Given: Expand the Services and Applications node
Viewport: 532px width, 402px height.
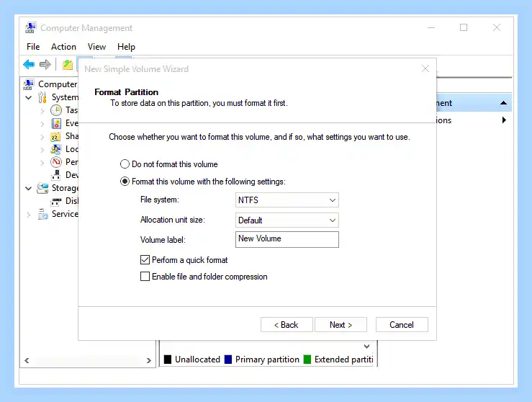Looking at the screenshot, I should click(x=29, y=215).
